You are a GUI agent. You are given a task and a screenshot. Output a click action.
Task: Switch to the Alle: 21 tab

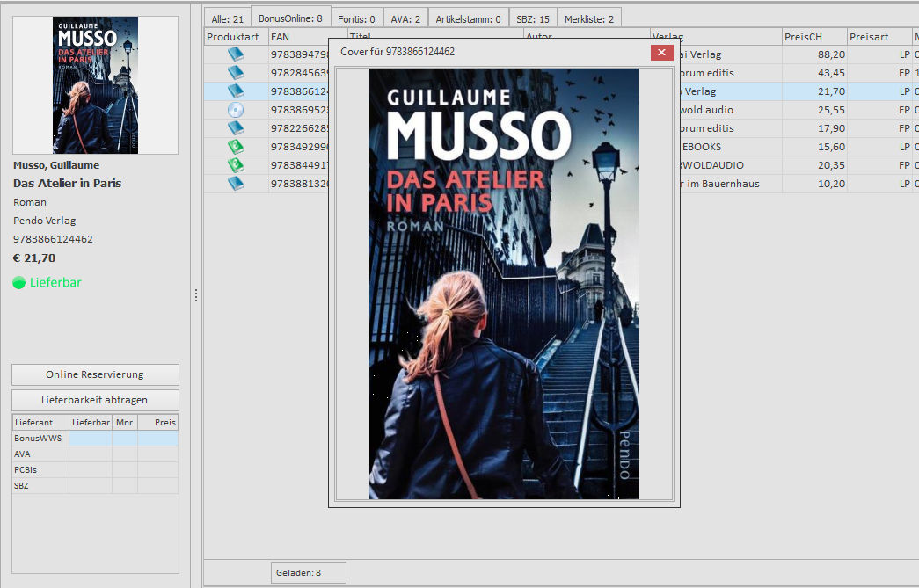227,18
